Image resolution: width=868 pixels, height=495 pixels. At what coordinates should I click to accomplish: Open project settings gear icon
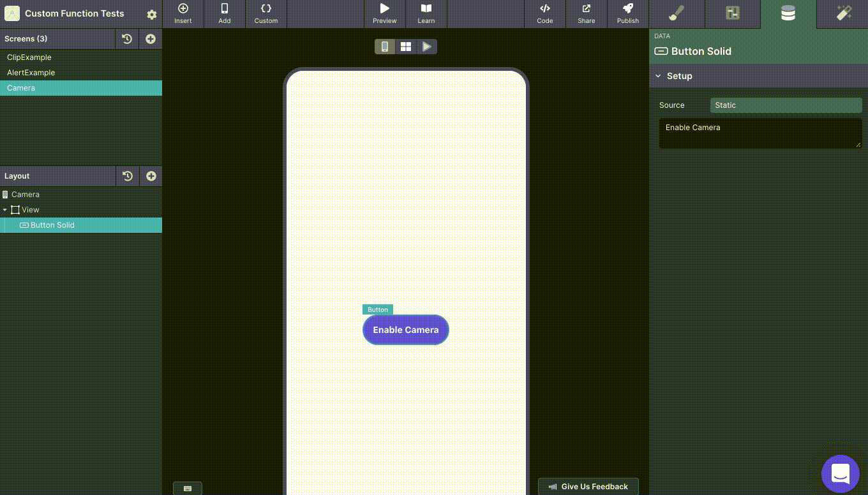coord(152,14)
